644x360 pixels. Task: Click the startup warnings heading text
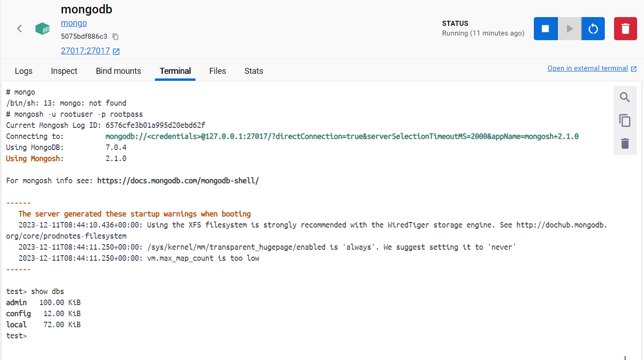pyautogui.click(x=135, y=214)
